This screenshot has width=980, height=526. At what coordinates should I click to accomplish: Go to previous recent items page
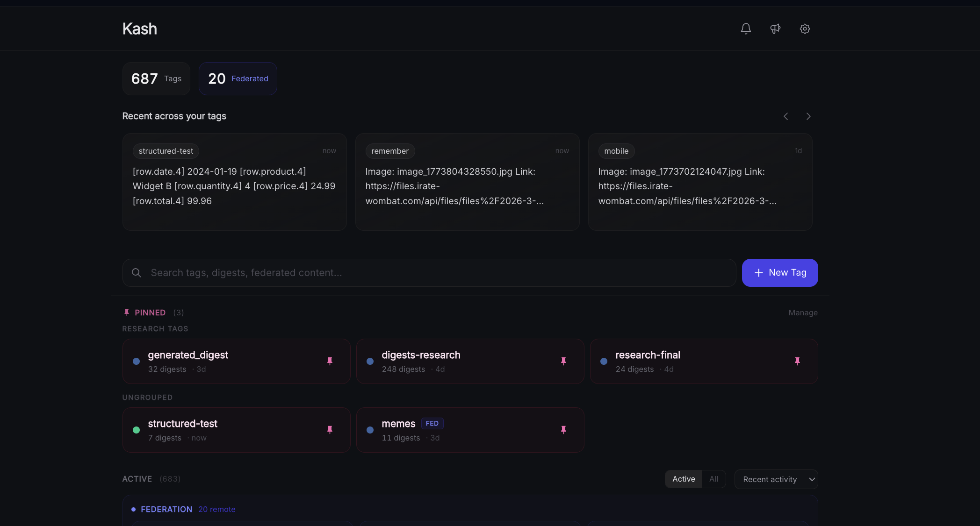pyautogui.click(x=786, y=116)
